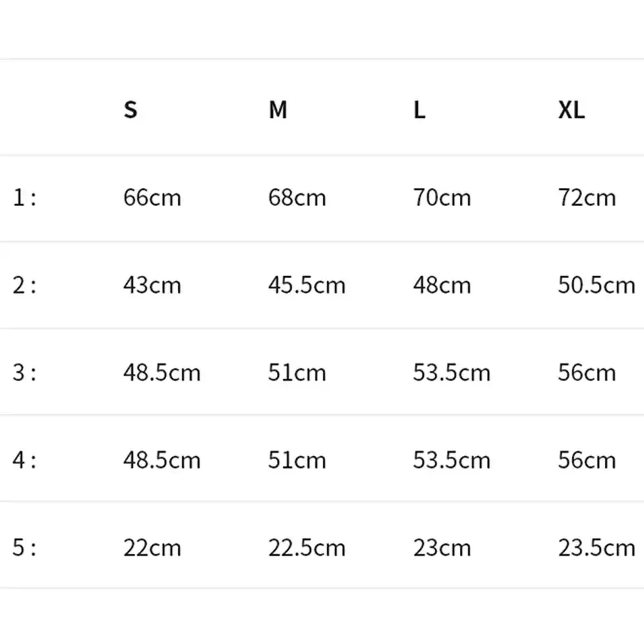Select the XL size column header
This screenshot has height=644, width=644.
click(x=571, y=109)
